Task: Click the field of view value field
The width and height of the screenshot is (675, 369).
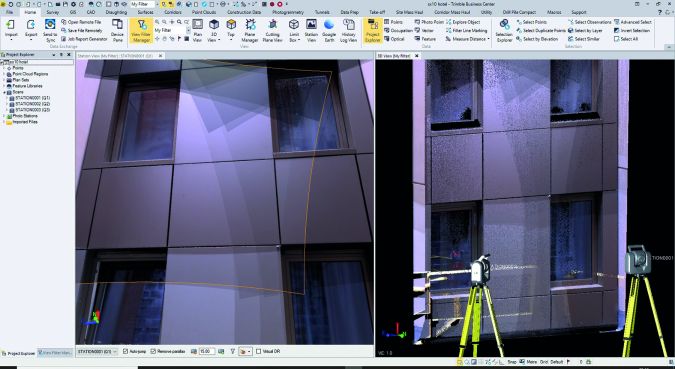Action: [x=207, y=351]
